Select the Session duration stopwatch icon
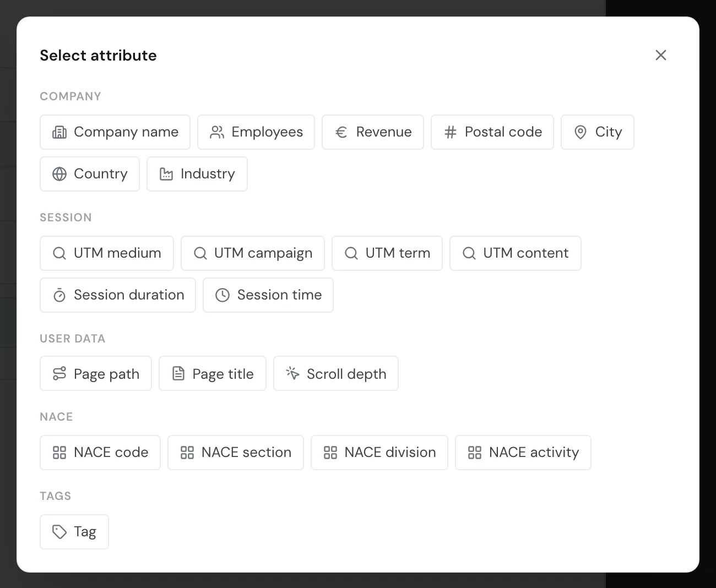Viewport: 716px width, 588px height. (x=59, y=295)
